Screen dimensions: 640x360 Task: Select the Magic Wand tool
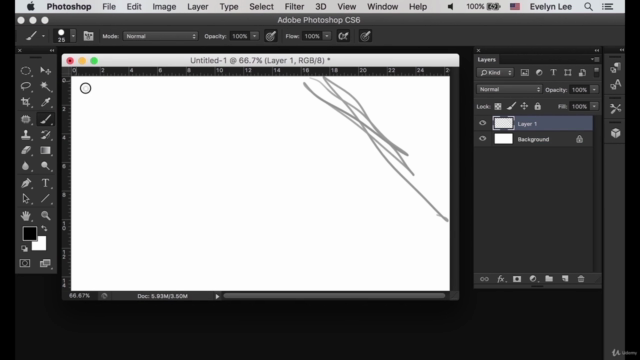coord(45,86)
